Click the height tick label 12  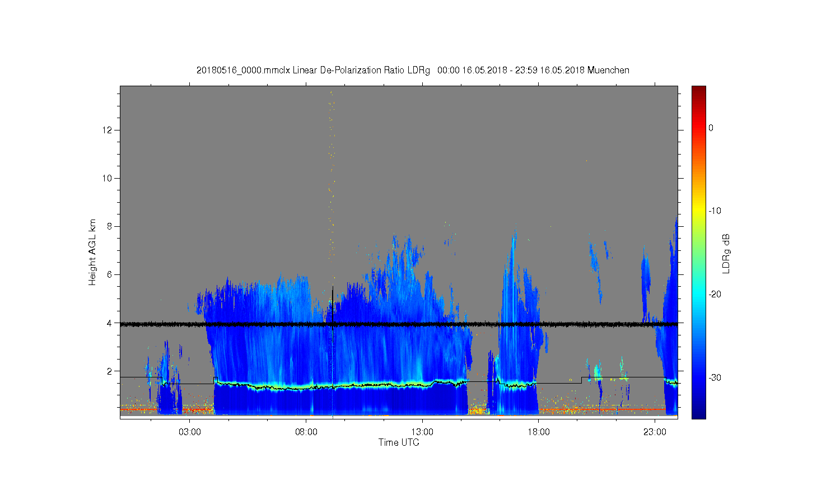pyautogui.click(x=108, y=130)
